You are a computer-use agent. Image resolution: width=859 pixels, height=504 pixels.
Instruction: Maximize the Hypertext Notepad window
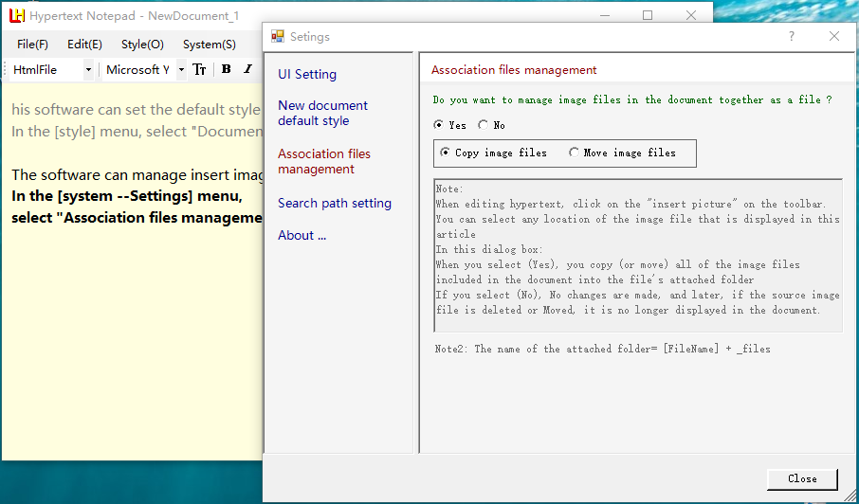coord(648,15)
